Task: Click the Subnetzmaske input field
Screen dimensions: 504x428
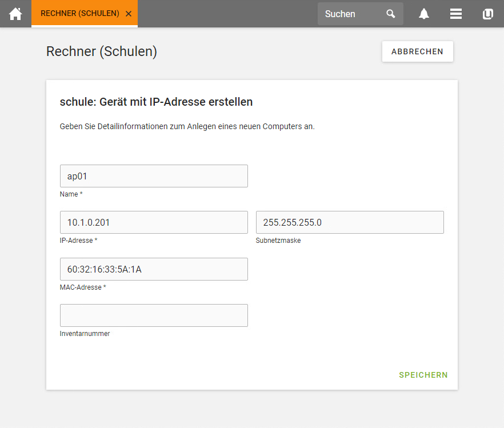Action: coord(350,222)
